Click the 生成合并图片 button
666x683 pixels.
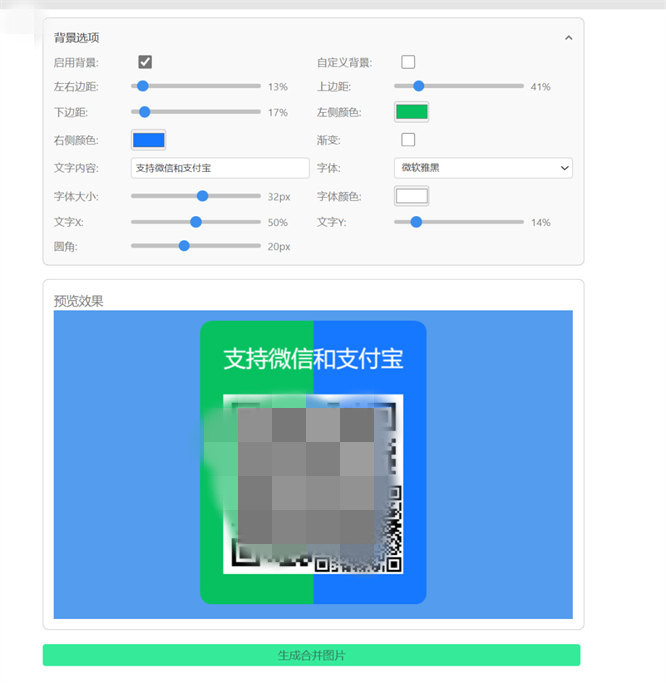[311, 655]
